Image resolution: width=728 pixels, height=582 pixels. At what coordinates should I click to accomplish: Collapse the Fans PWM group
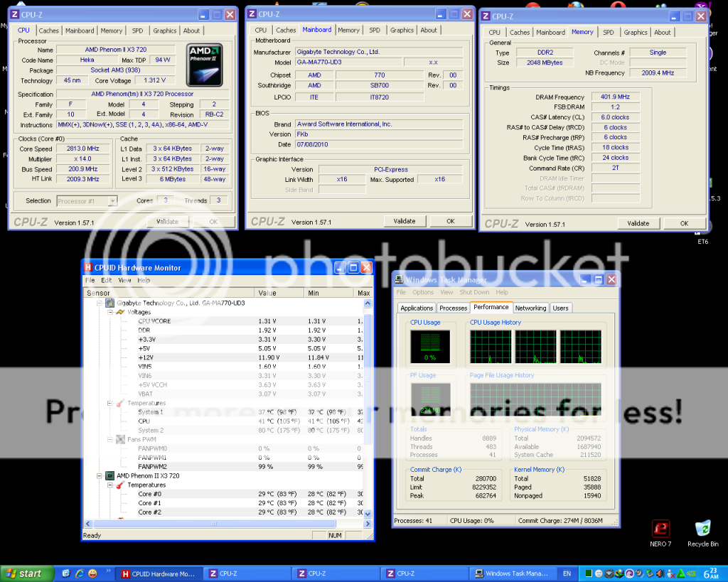coord(110,439)
